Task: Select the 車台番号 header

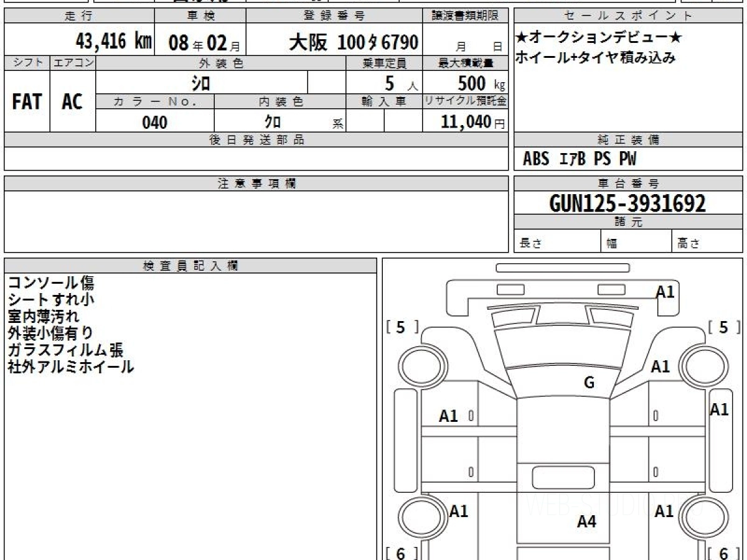Action: tap(628, 184)
